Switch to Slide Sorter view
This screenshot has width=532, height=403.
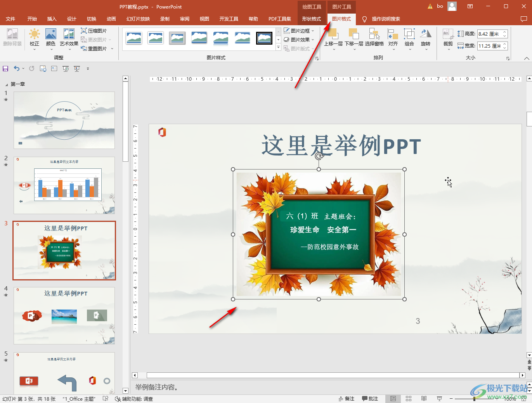(x=409, y=399)
